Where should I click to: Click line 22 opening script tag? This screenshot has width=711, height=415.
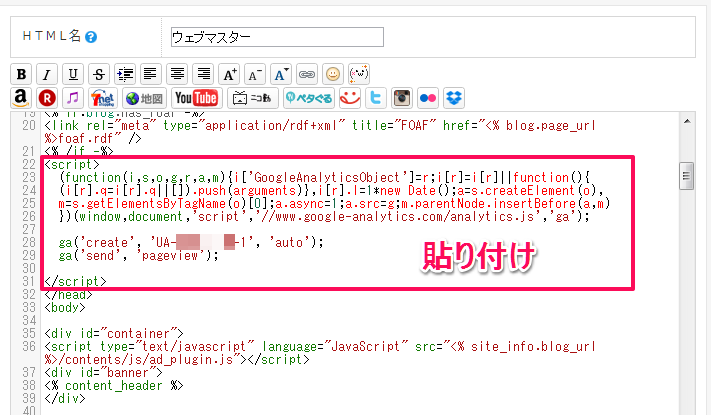tap(72, 164)
